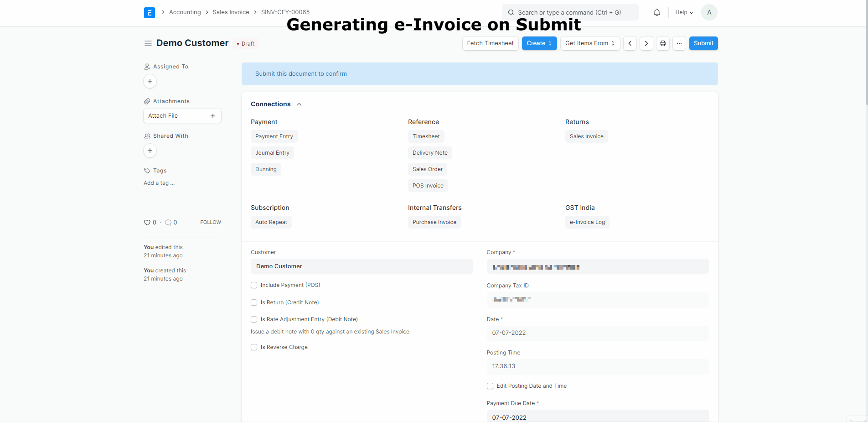Click the Draft status indicator
This screenshot has width=868, height=422.
[246, 44]
